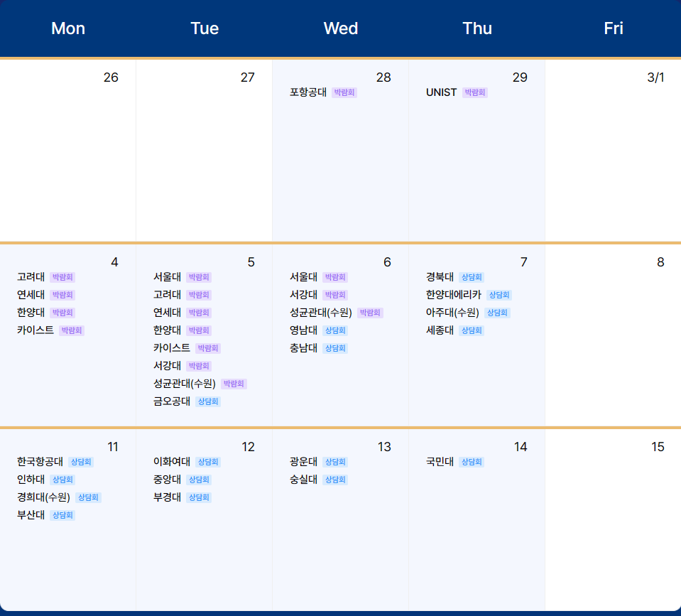Open 서강대 event on Wednesday 6
The height and width of the screenshot is (616, 681).
[x=304, y=295]
